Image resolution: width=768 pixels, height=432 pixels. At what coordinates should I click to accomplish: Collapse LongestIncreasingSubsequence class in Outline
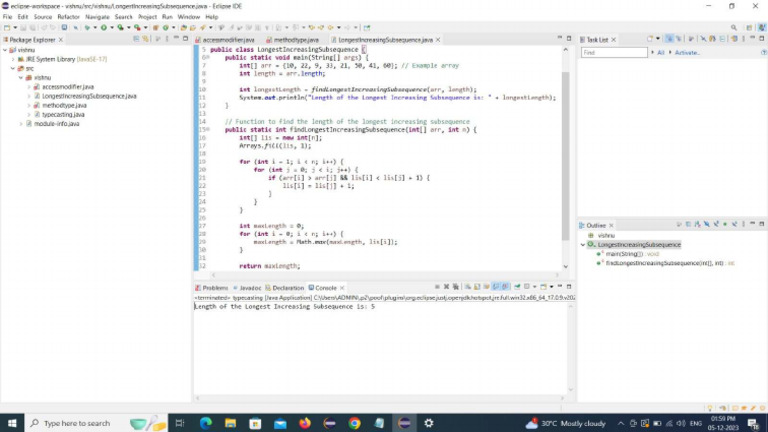coord(584,245)
